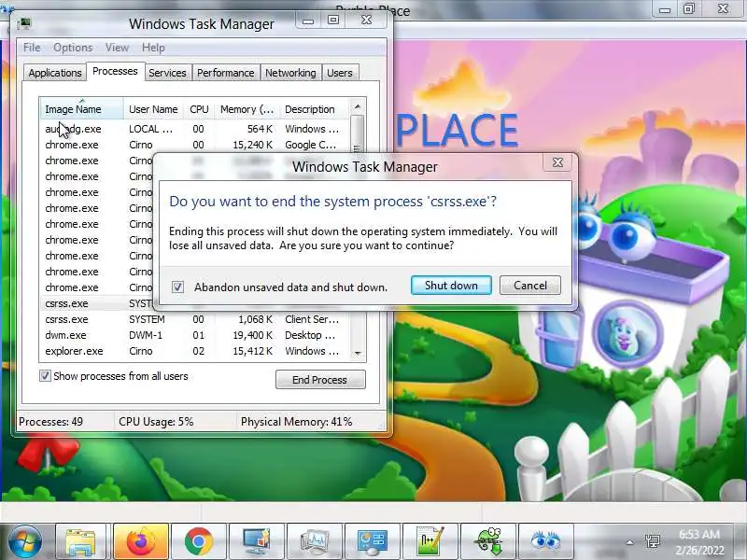
Task: Open the Control Panel taskbar icon
Action: click(x=372, y=541)
